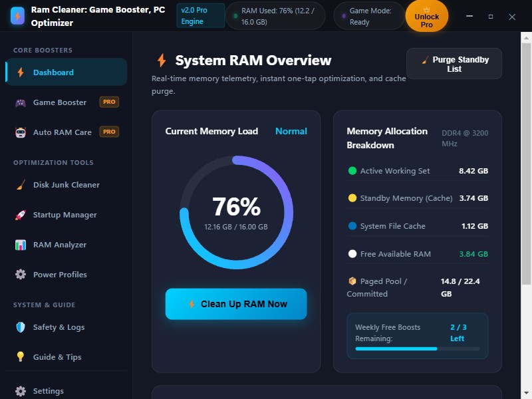The image size is (532, 399).
Task: Click the 3.74 GB standby value
Action: (x=473, y=198)
